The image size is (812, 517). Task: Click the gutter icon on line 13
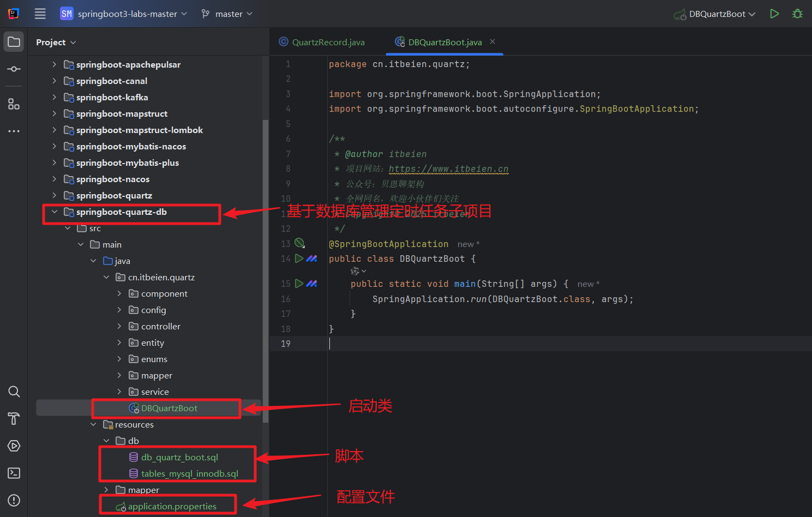click(x=300, y=243)
